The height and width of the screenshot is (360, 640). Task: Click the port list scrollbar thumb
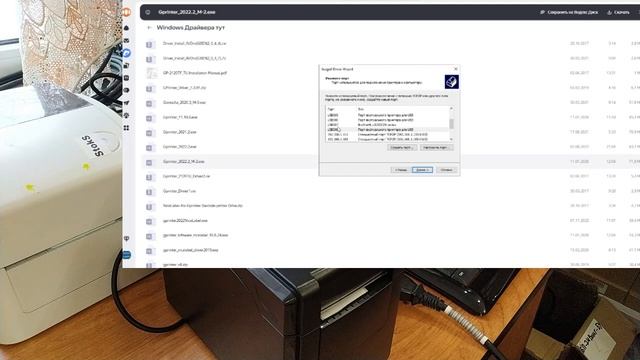451,124
